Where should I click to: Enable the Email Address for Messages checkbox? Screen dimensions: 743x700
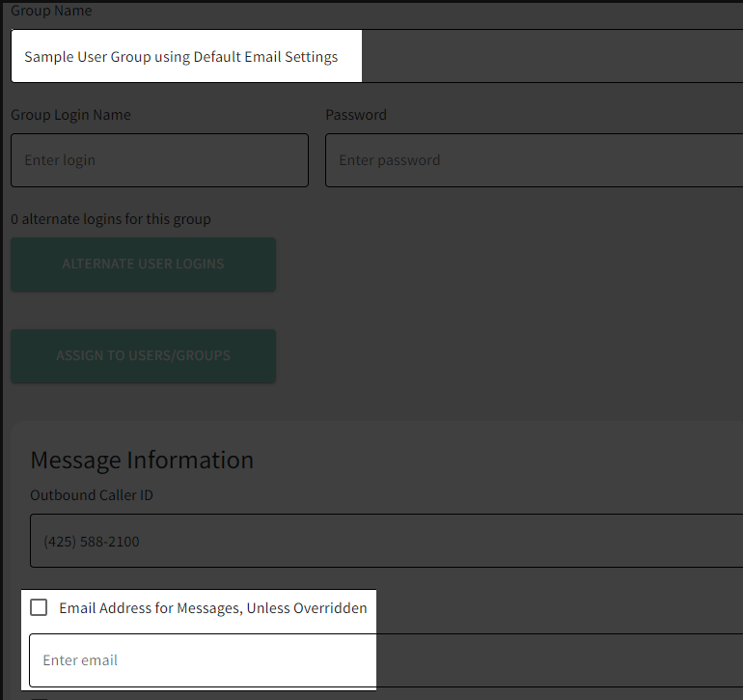(39, 607)
